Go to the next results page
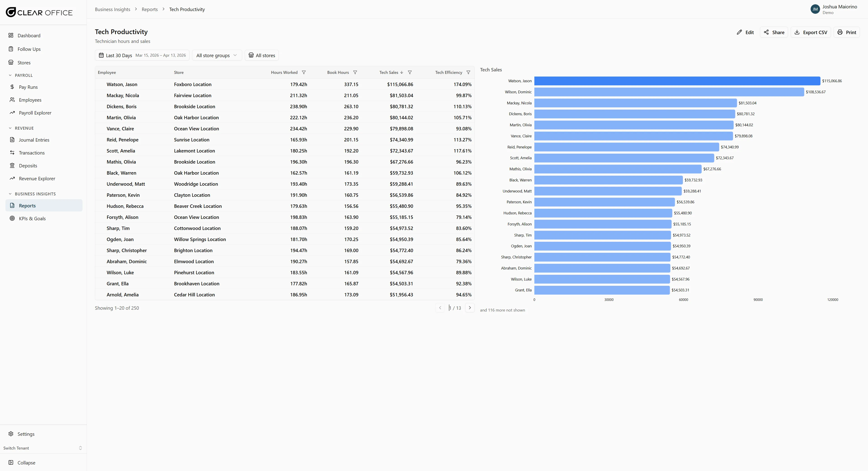Viewport: 868px width, 471px height. pyautogui.click(x=470, y=307)
